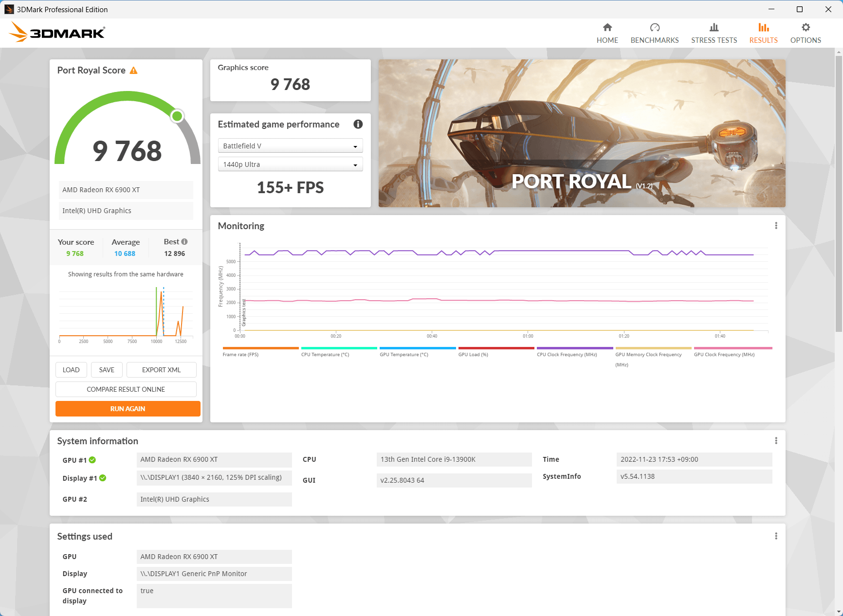The width and height of the screenshot is (843, 616).
Task: Click the Best score 12 896
Action: coord(174,254)
